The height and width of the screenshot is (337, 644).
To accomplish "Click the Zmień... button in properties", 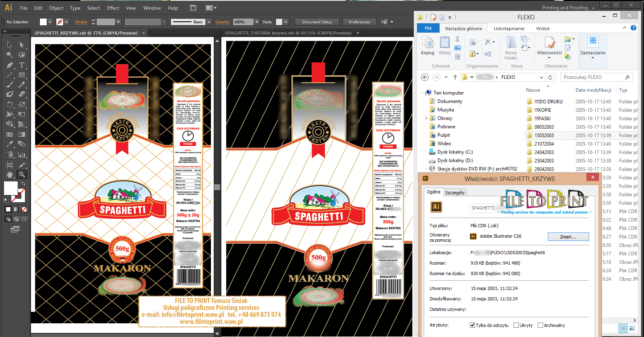I will [x=568, y=237].
